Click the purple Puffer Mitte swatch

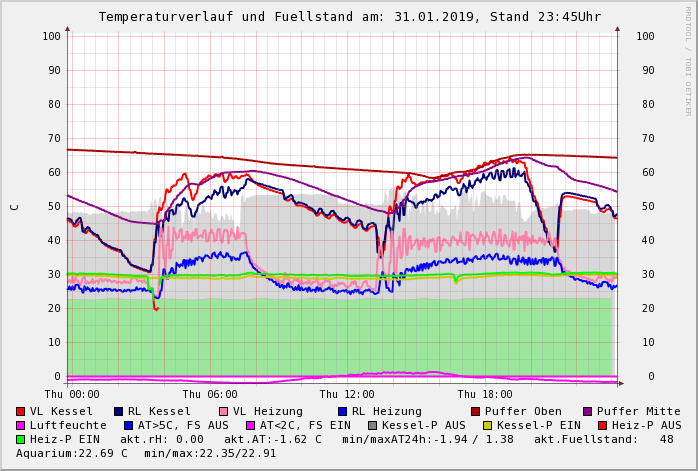588,411
